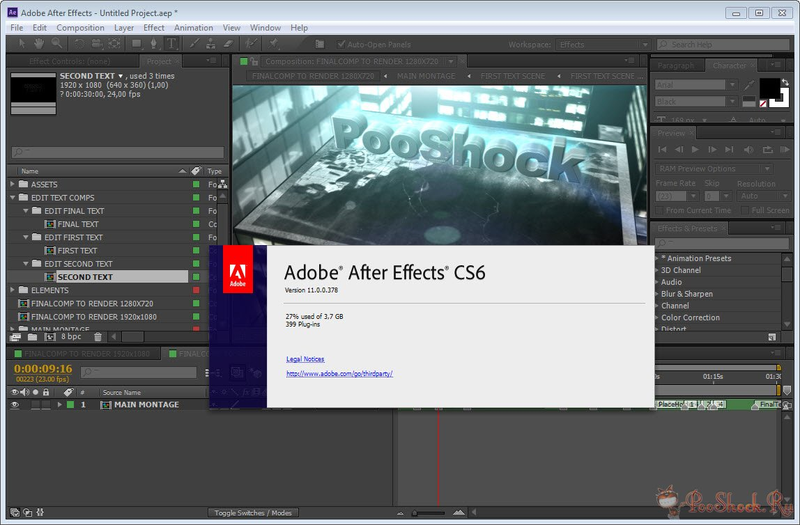This screenshot has height=525, width=800.
Task: Expand the ASSETS folder
Action: 13,184
